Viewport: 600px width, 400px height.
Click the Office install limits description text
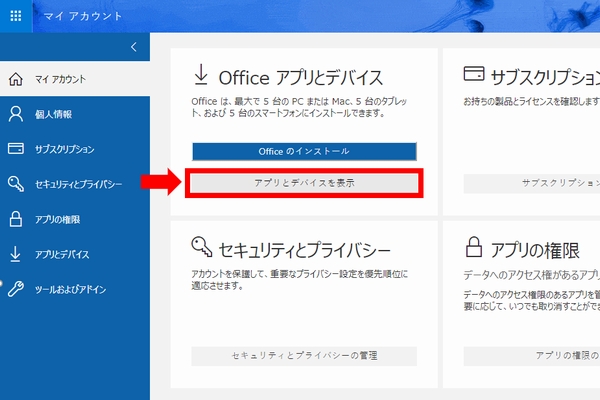pos(299,107)
